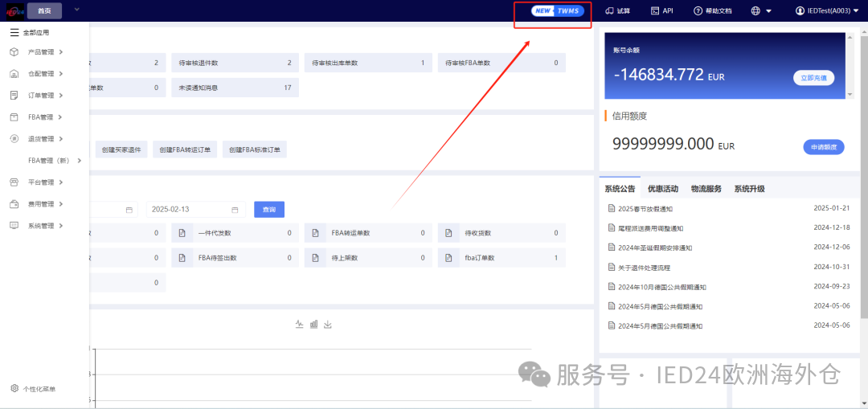868x409 pixels.
Task: Click the document icon beside FBA转运单数
Action: 315,233
